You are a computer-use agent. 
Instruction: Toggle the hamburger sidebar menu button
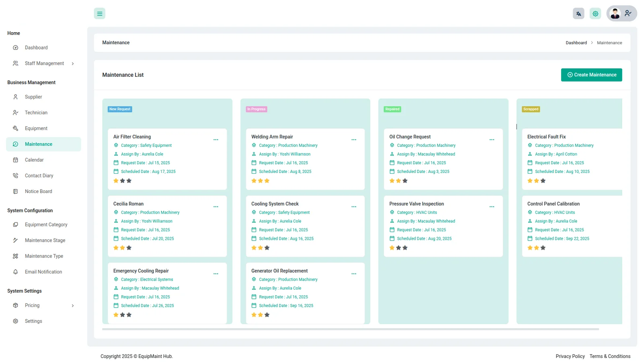pos(99,14)
